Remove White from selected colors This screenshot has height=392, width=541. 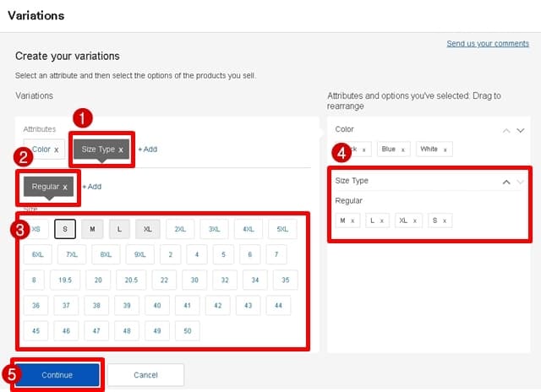click(445, 150)
